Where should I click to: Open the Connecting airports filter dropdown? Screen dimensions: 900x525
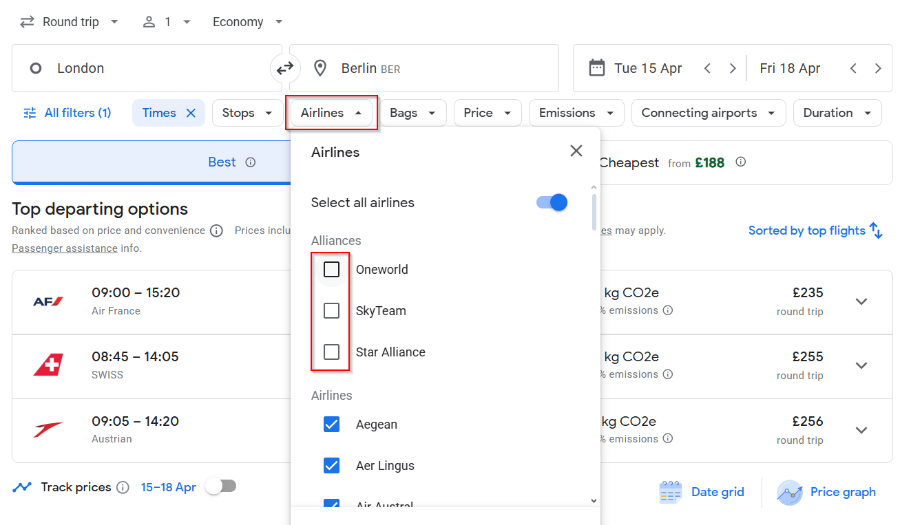[x=708, y=113]
